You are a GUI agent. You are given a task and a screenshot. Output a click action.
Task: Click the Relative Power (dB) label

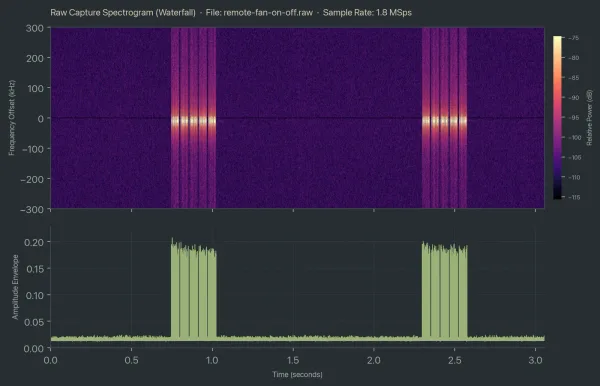(x=589, y=117)
